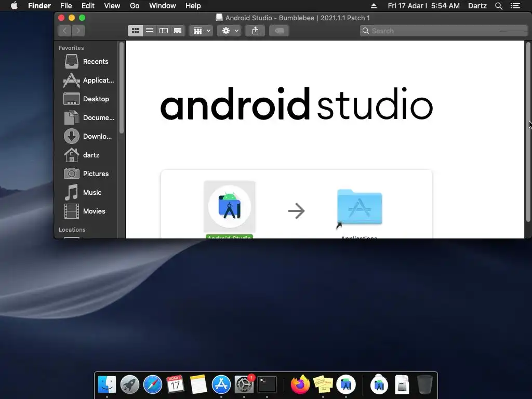The height and width of the screenshot is (399, 532).
Task: Open the gear Action menu
Action: 229,31
